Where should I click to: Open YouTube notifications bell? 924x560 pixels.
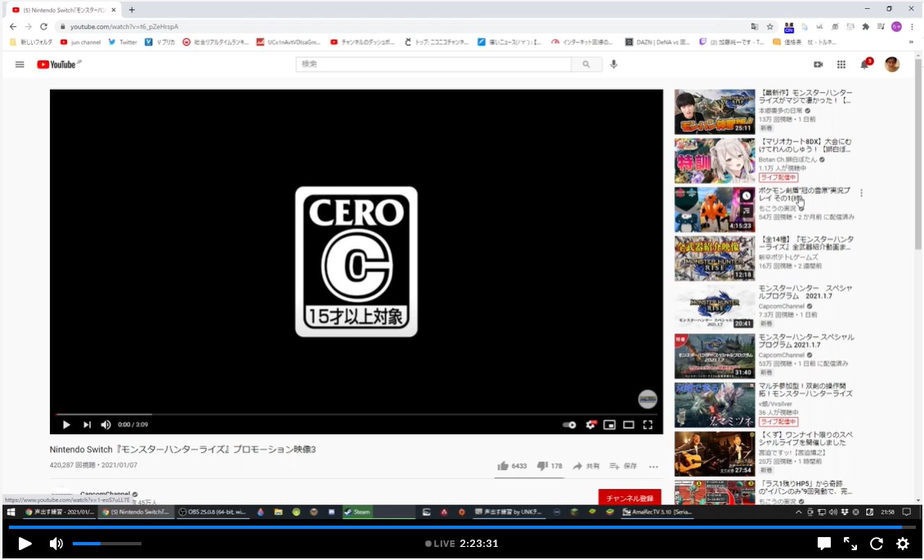pyautogui.click(x=865, y=64)
